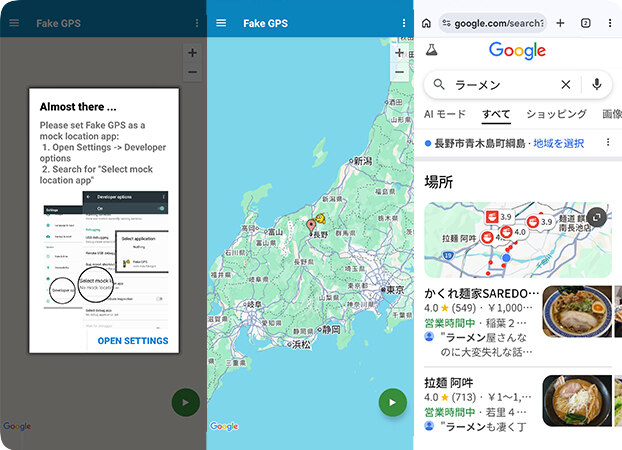Click red location pin near 長野 on map
This screenshot has width=622, height=450.
coord(311,227)
